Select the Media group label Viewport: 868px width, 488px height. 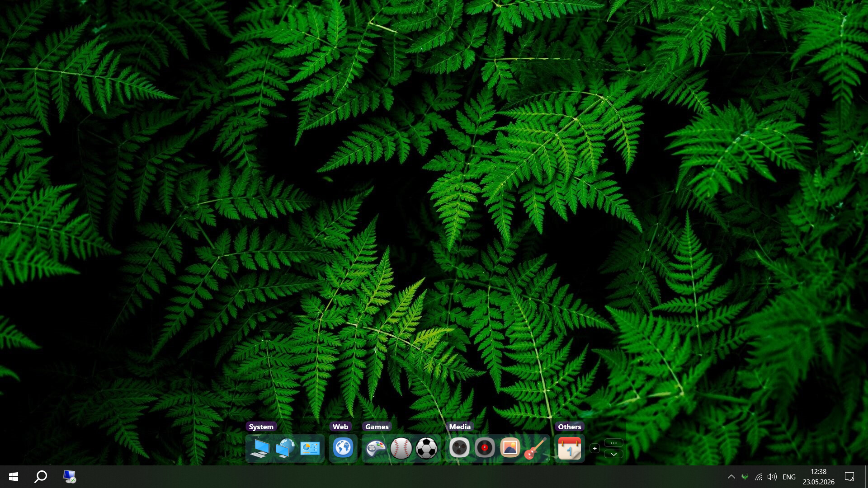pos(460,427)
